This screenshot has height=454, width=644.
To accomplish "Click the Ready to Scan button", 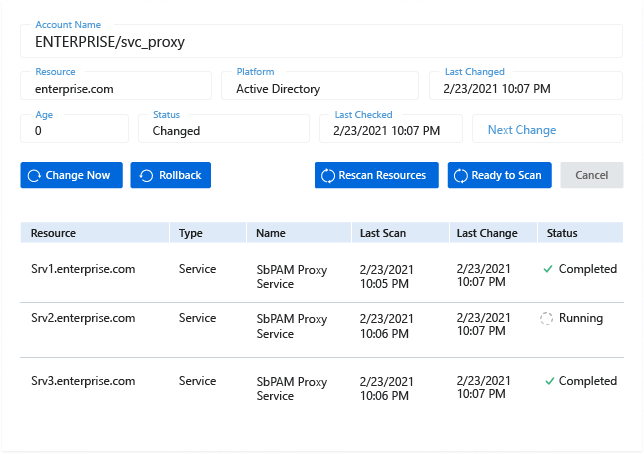I will 499,175.
